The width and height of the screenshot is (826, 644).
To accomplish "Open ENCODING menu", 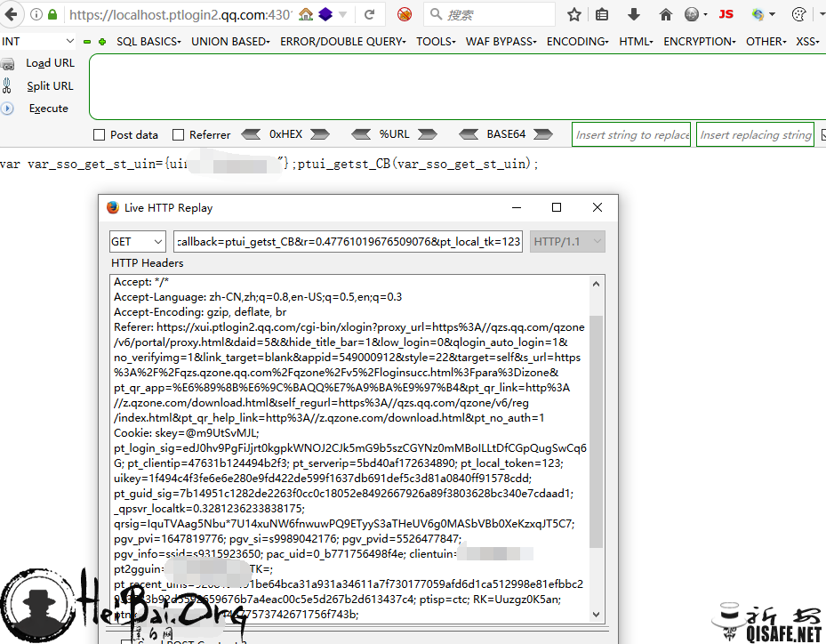I will point(577,42).
